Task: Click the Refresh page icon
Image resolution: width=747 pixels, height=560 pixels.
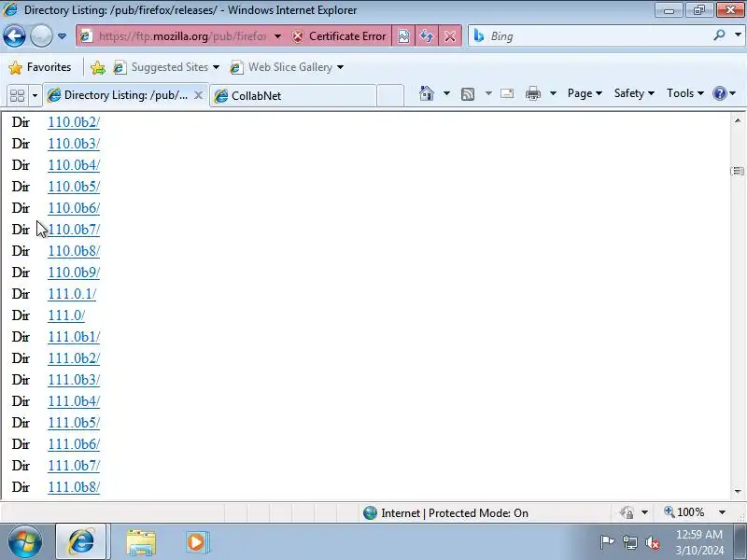Action: click(x=427, y=36)
